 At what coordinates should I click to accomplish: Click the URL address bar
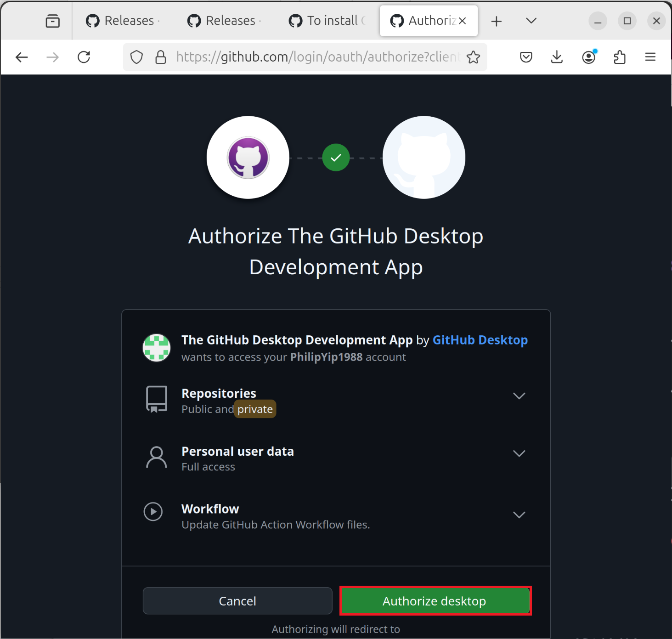[317, 57]
